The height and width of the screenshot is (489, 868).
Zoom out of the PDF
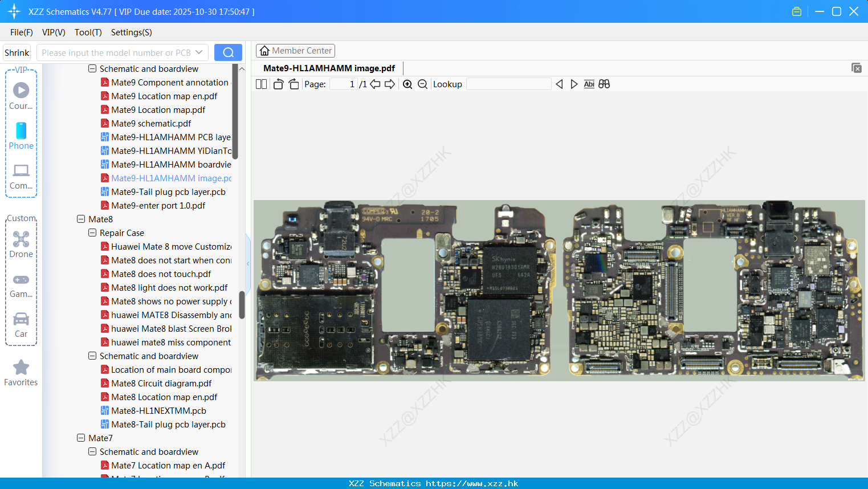[422, 84]
